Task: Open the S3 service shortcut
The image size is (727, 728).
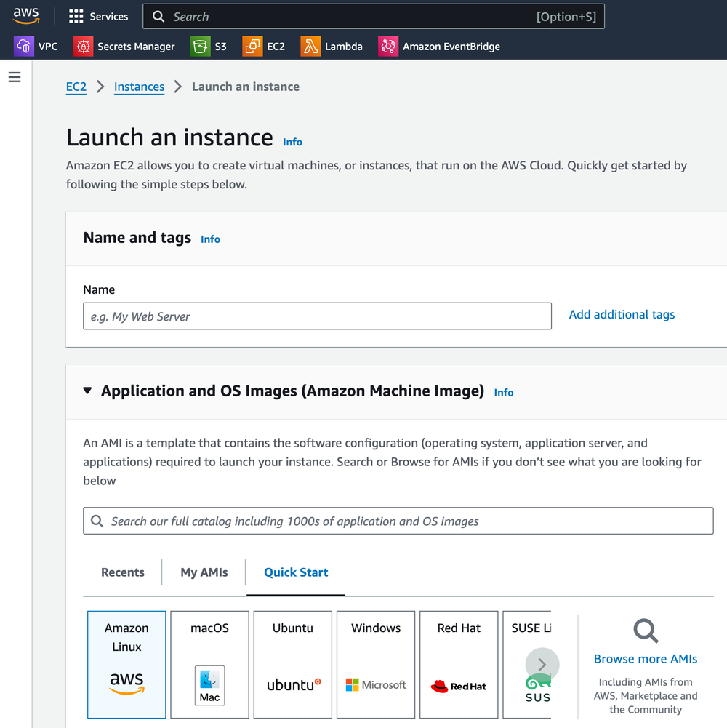Action: point(210,46)
